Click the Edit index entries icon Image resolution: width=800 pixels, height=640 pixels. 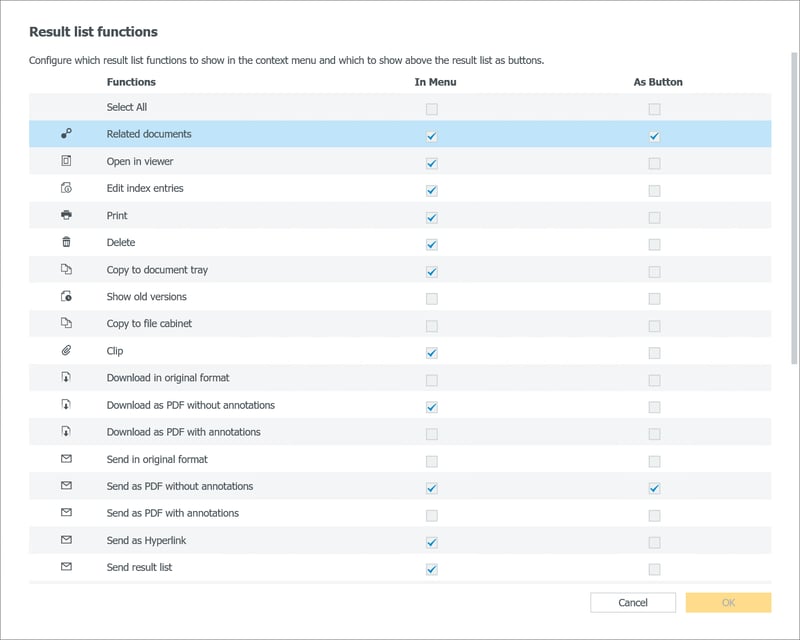(66, 188)
